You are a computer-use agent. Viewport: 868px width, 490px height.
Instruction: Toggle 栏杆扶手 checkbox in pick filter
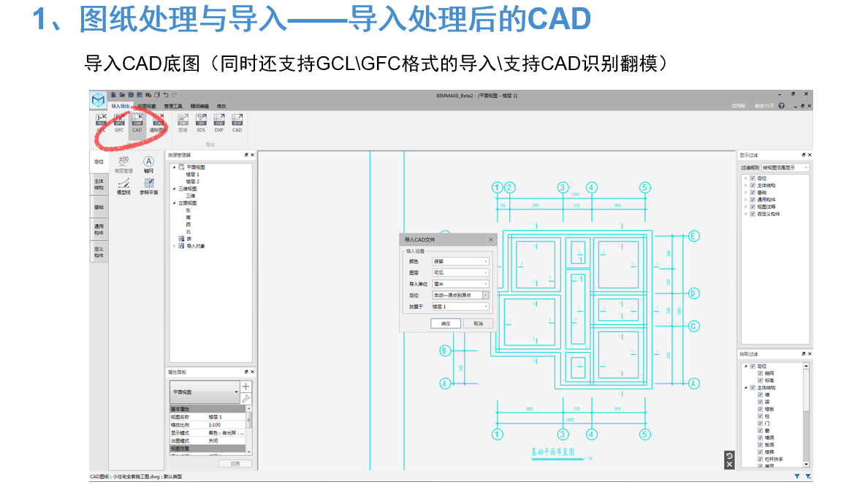760,459
